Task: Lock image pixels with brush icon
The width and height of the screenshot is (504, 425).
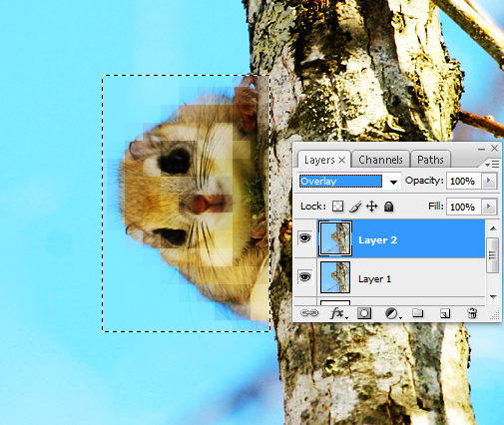Action: (x=355, y=207)
